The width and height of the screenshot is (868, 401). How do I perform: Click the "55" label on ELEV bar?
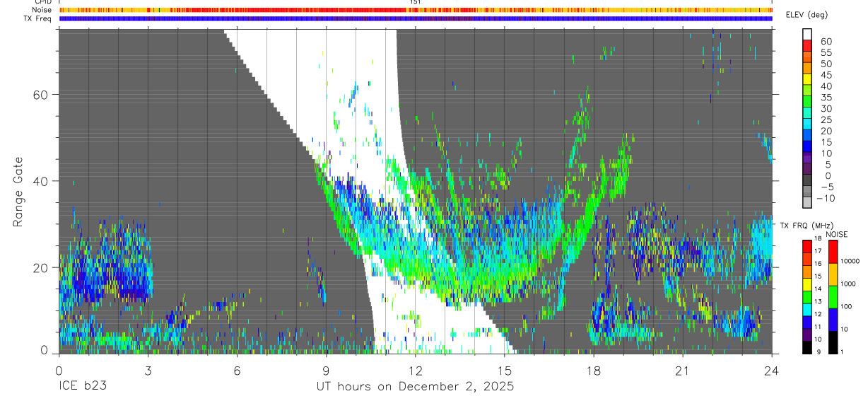pos(826,52)
